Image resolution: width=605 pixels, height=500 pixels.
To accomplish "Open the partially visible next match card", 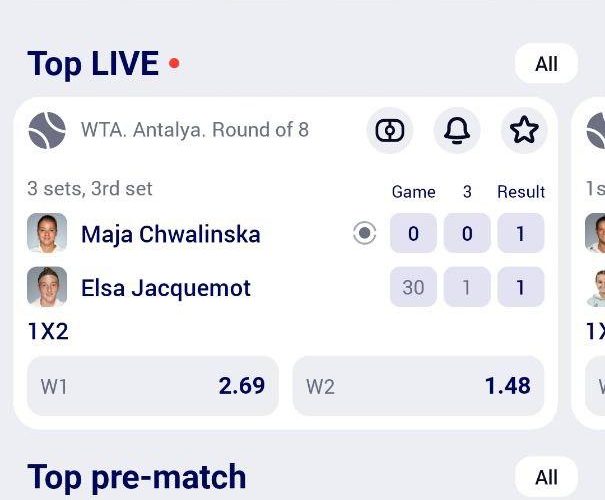I will (x=591, y=260).
